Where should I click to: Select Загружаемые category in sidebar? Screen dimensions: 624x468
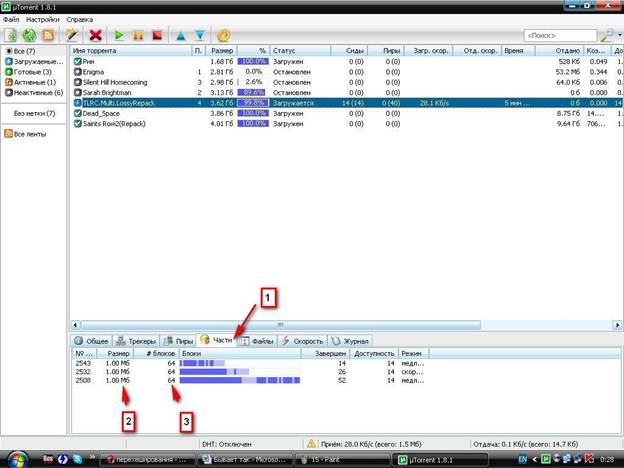click(x=33, y=61)
